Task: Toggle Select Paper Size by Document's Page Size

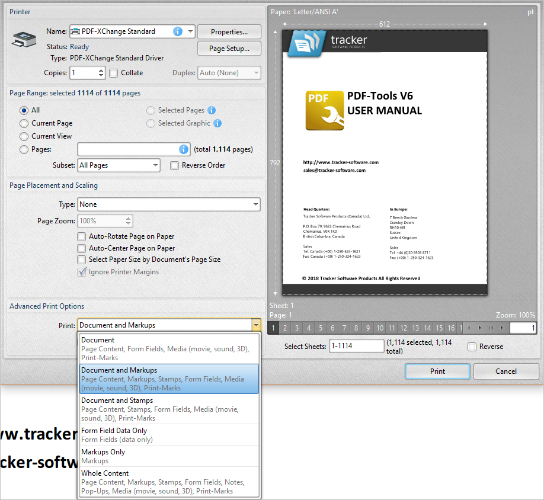Action: point(82,260)
